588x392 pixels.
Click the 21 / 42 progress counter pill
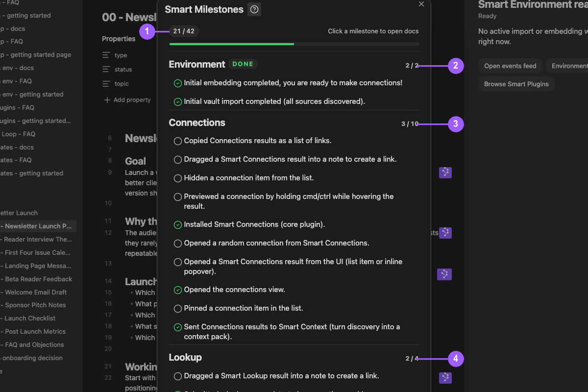click(x=184, y=31)
